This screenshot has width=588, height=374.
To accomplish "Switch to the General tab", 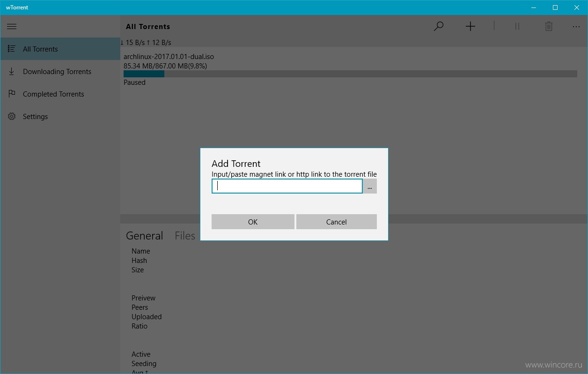I will coord(145,236).
